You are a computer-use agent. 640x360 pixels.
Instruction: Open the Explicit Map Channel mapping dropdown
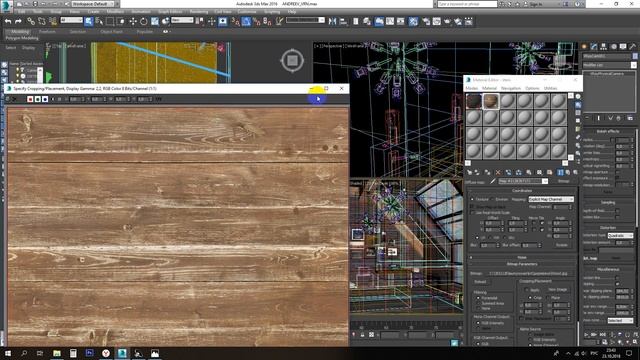point(551,199)
